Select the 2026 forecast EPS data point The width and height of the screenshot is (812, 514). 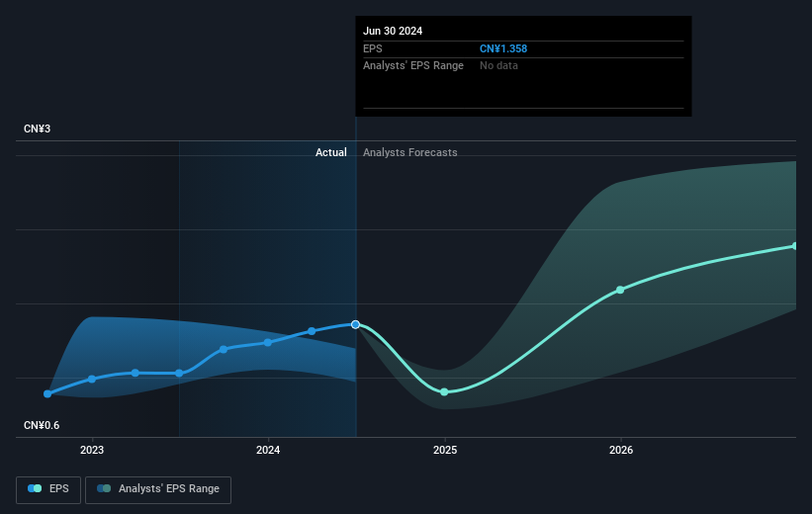(620, 290)
